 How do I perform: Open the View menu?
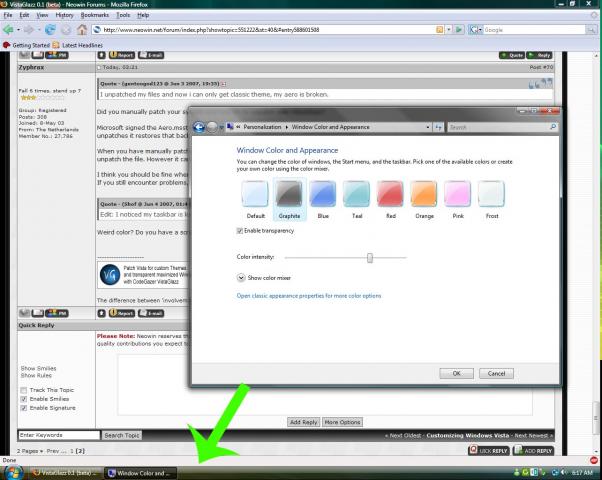coord(42,15)
